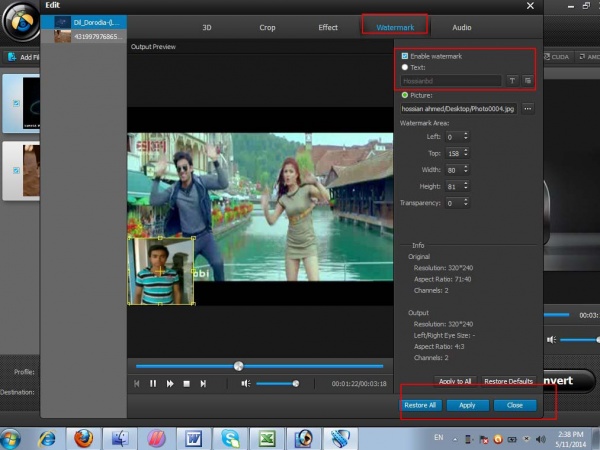Click the fast forward button
Viewport: 600px width, 450px height.
coord(170,383)
